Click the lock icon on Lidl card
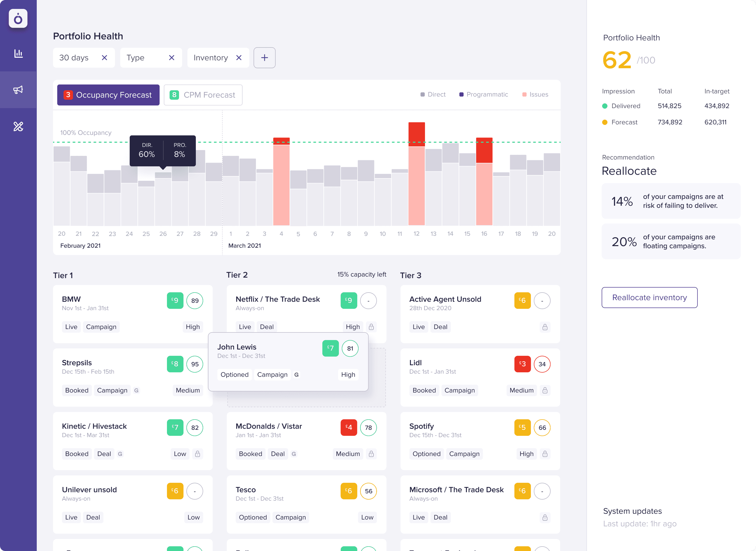The height and width of the screenshot is (551, 756). point(545,390)
